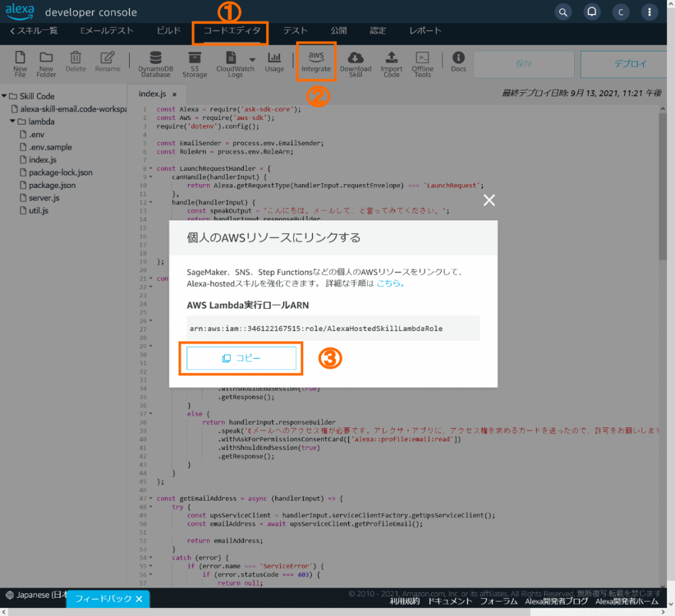
Task: Open the フォーラム footer link
Action: (498, 601)
